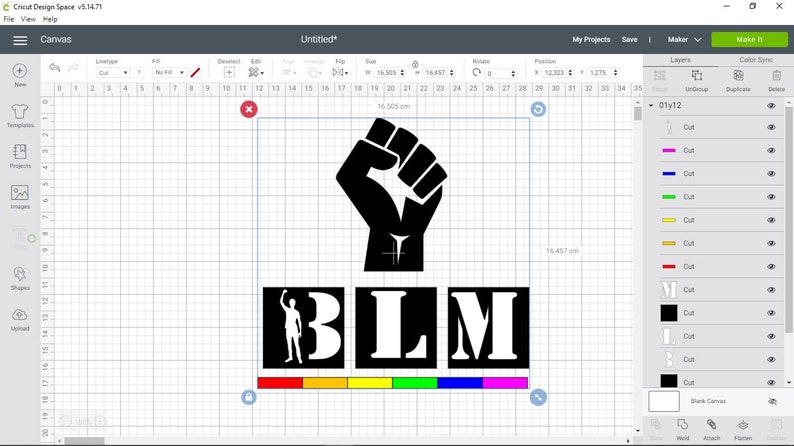The height and width of the screenshot is (446, 794).
Task: Open the Maker machine dropdown
Action: [684, 39]
